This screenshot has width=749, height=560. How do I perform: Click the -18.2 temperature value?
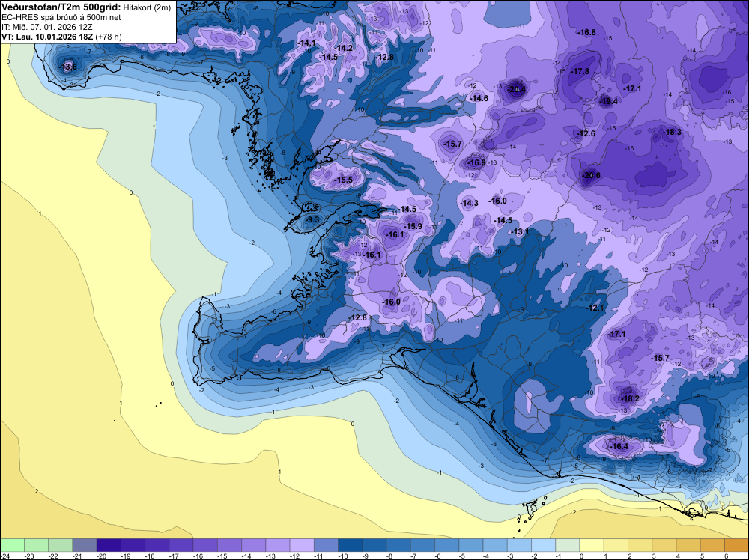630,398
